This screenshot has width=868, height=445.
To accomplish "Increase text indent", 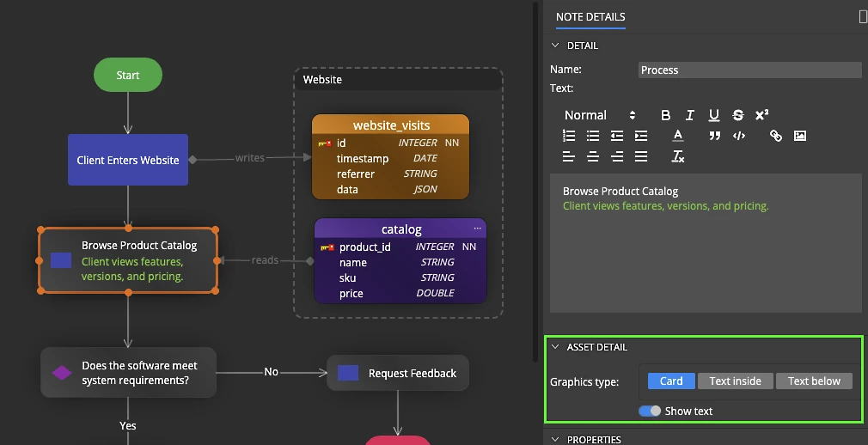I will (641, 136).
